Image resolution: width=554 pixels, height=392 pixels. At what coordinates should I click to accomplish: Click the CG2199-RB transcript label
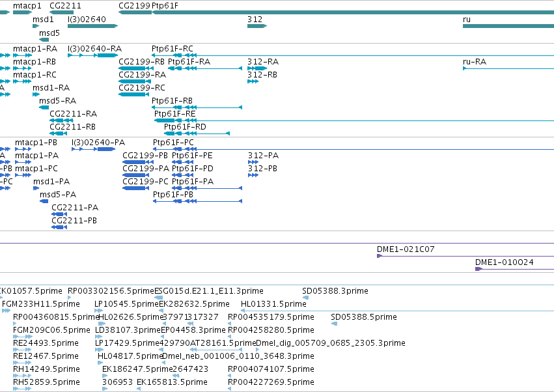141,62
